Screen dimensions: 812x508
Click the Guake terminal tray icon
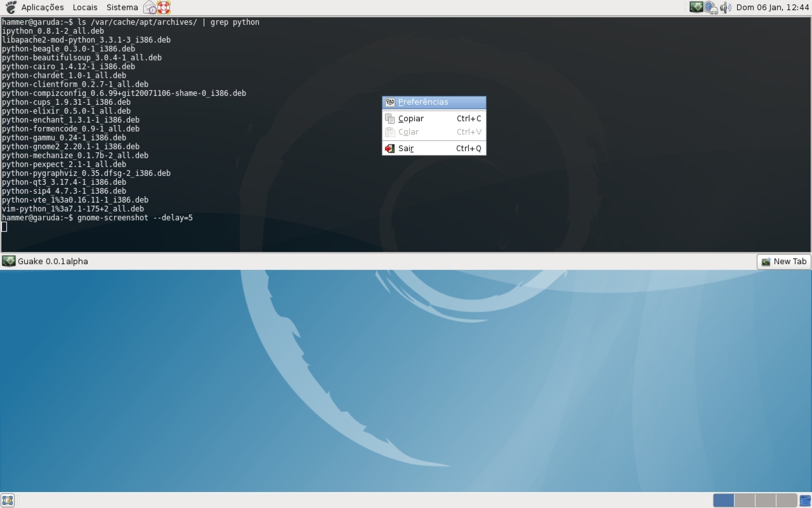click(696, 8)
